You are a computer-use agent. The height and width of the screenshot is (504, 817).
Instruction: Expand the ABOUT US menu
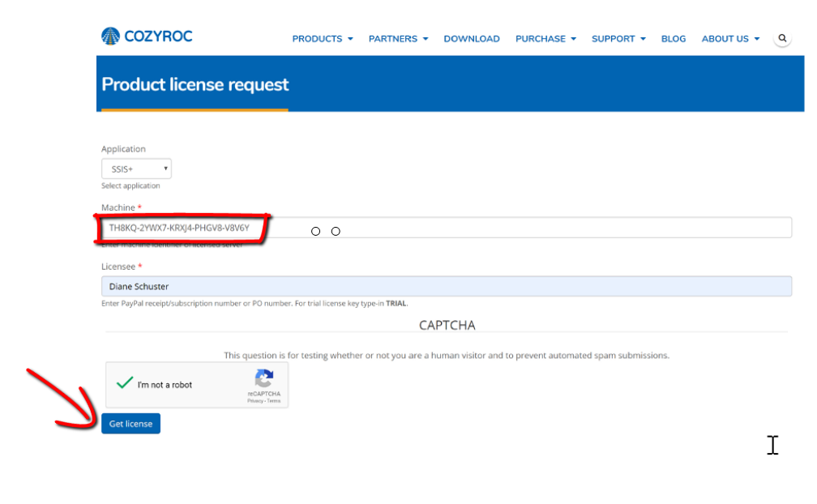[x=730, y=39]
